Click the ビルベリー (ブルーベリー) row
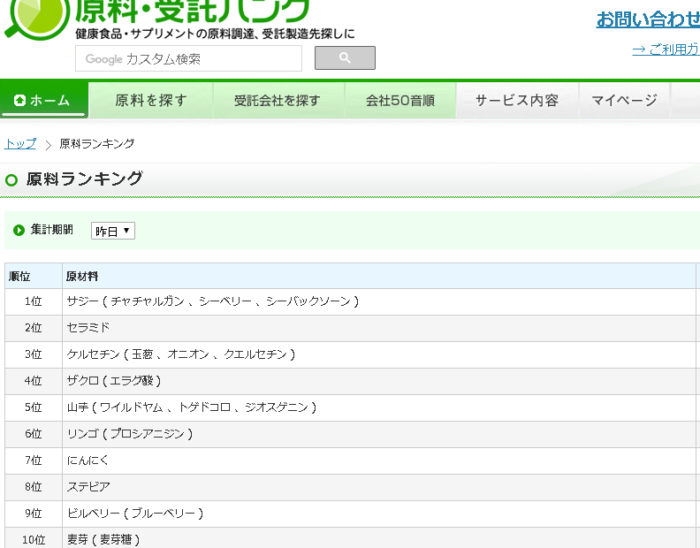 pyautogui.click(x=135, y=513)
